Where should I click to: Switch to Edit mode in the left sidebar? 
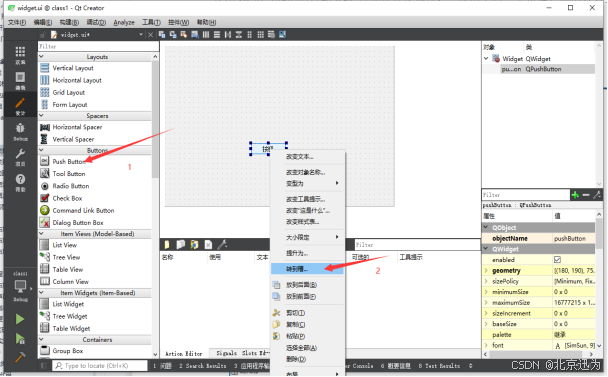[x=20, y=80]
